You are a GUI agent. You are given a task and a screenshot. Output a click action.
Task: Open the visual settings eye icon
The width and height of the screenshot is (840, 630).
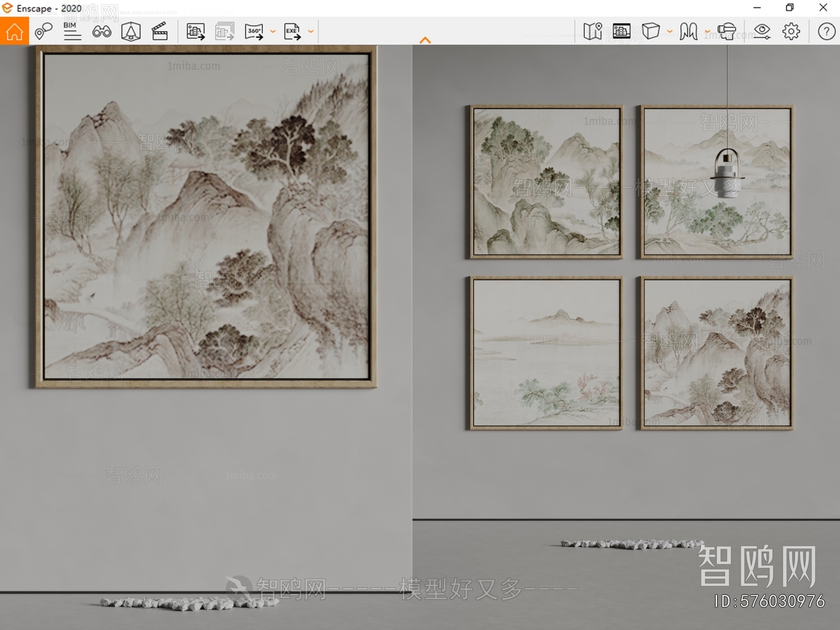coord(762,31)
